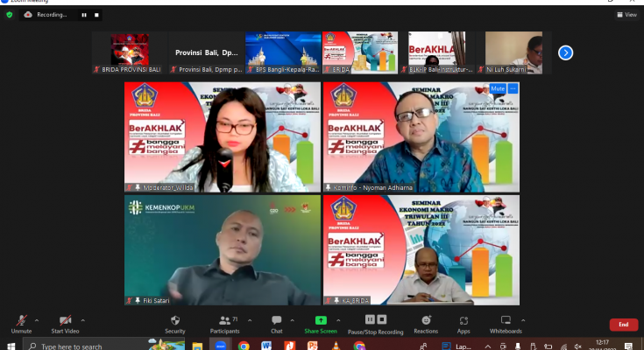644x350 pixels.
Task: Unmute the microphone
Action: 21,325
